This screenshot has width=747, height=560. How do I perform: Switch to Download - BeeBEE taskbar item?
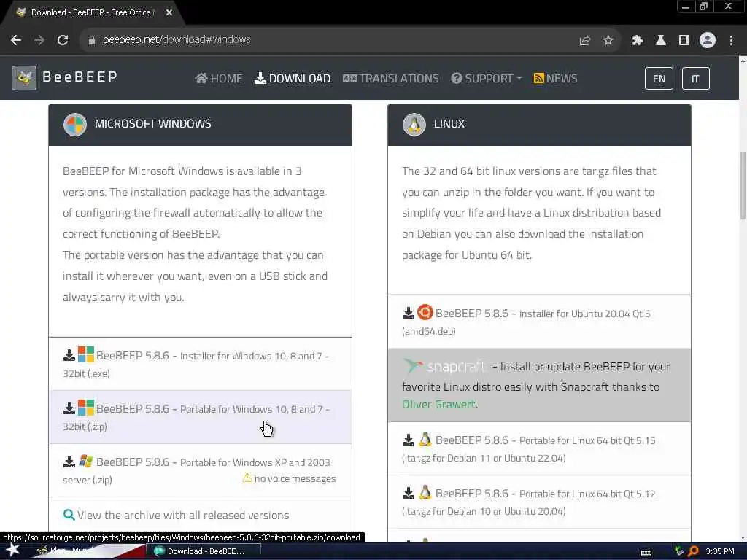tap(203, 551)
